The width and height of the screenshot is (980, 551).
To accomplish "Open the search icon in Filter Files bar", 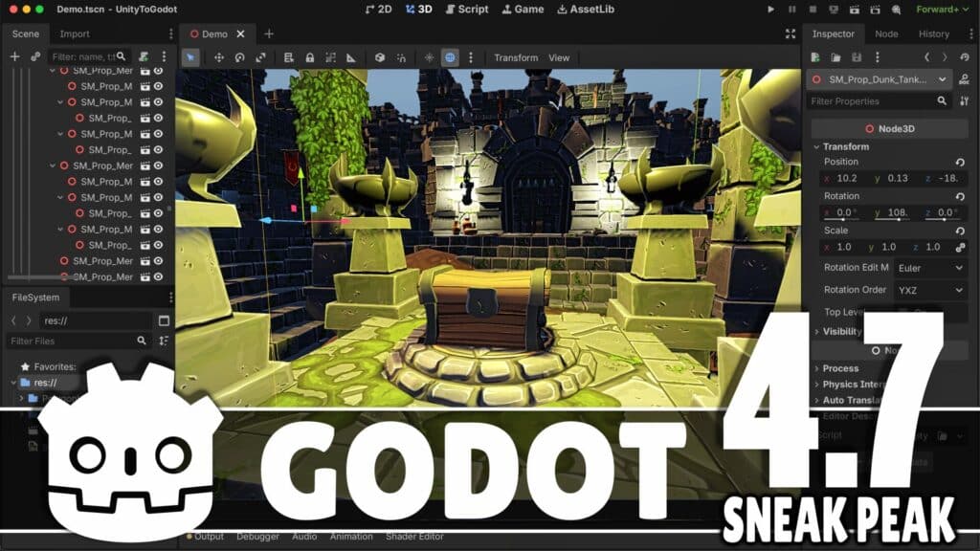I will click(142, 340).
